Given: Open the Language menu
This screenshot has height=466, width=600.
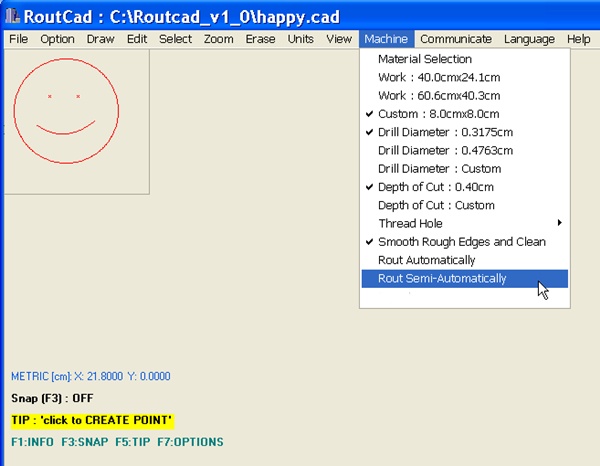Looking at the screenshot, I should [x=529, y=39].
